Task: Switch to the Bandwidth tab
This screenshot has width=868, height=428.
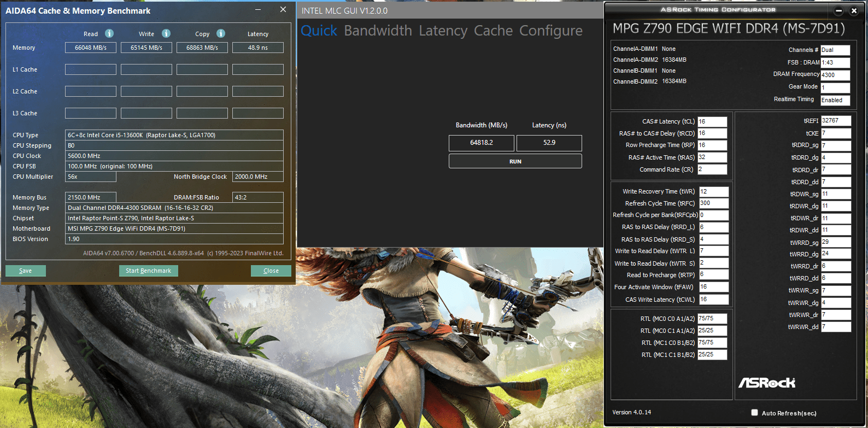Action: pos(378,31)
